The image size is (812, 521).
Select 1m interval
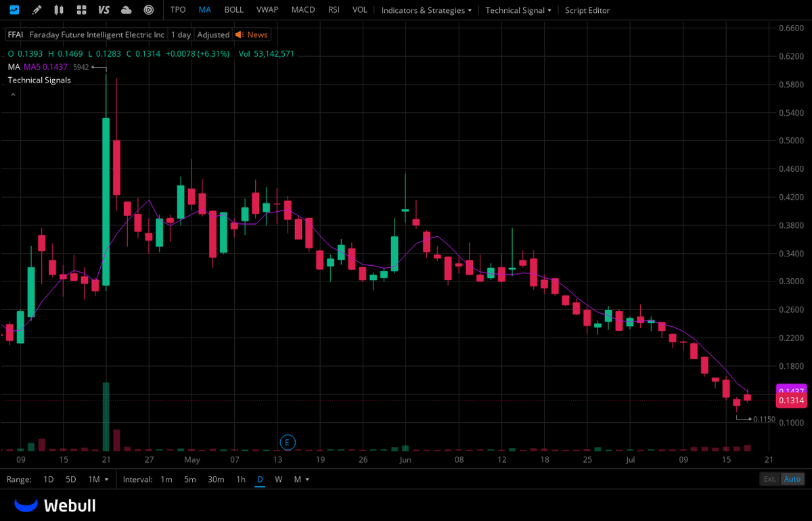166,479
